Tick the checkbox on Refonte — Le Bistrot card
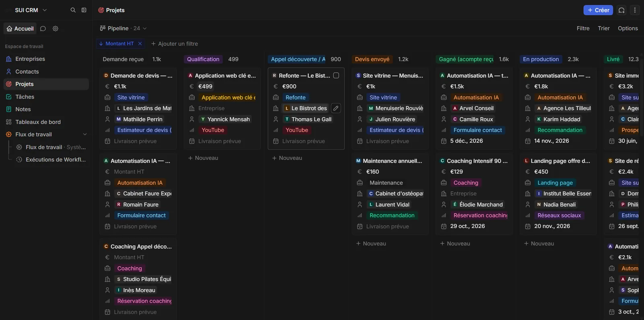This screenshot has width=644, height=320. [x=336, y=75]
